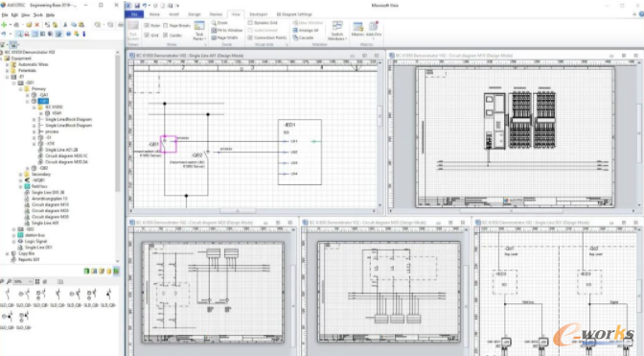This screenshot has height=356, width=644.
Task: Open the Tools menu in Engineering Base
Action: (37, 14)
